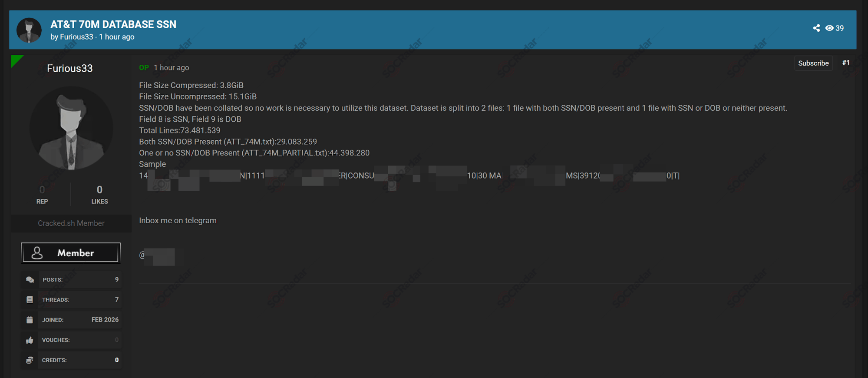Click the share icon in thread header

pos(816,28)
